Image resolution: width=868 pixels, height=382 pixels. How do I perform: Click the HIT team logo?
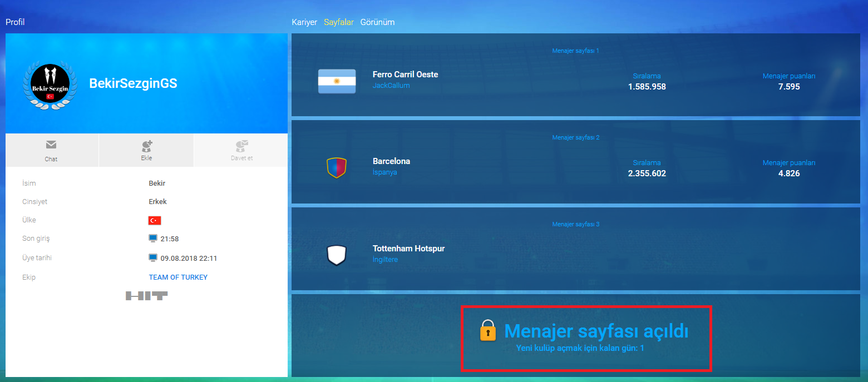pyautogui.click(x=146, y=296)
